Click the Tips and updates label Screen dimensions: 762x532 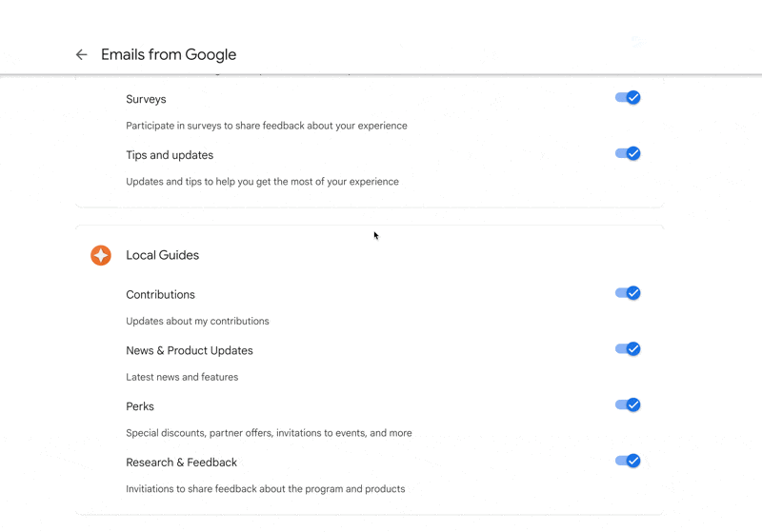tap(170, 155)
